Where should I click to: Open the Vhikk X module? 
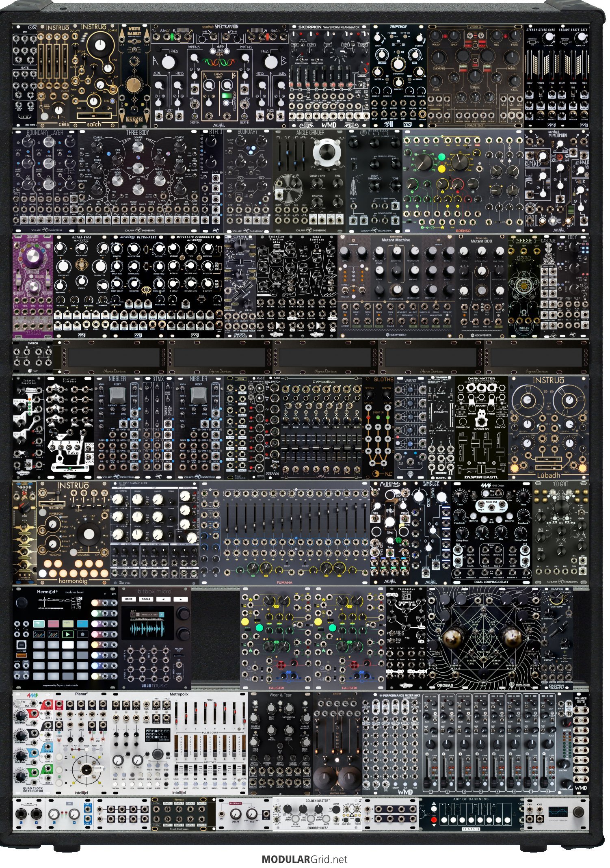[x=476, y=76]
